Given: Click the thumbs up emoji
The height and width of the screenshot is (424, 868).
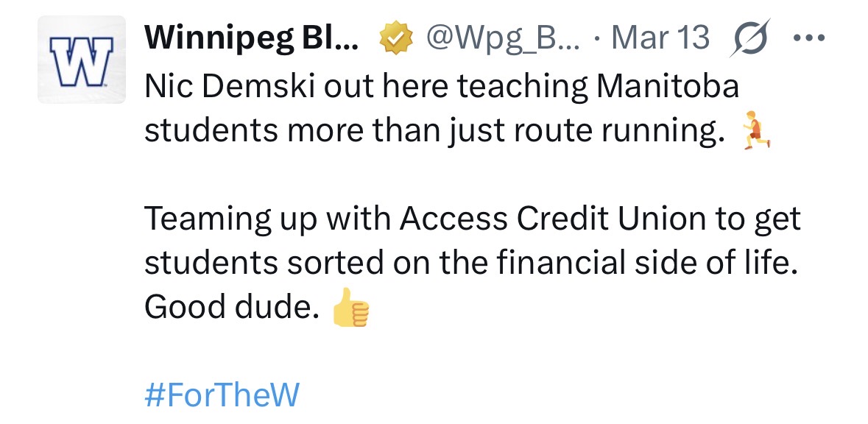Looking at the screenshot, I should click(350, 308).
